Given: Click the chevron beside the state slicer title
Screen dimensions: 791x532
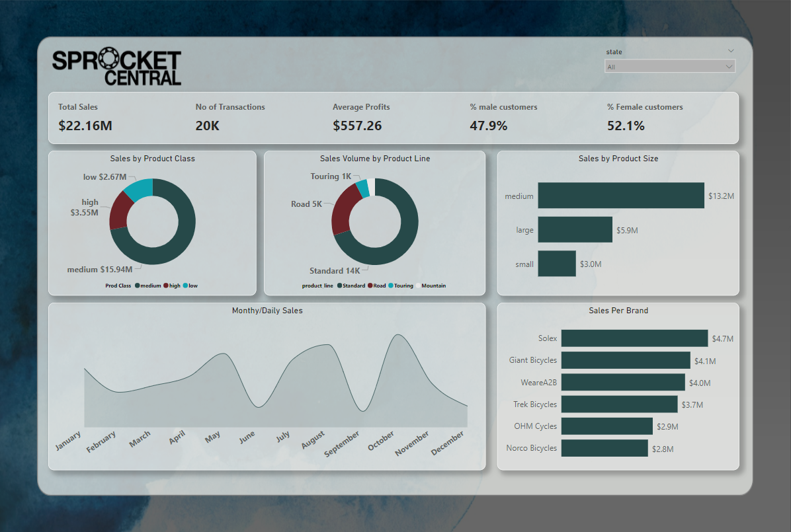Looking at the screenshot, I should click(x=730, y=51).
